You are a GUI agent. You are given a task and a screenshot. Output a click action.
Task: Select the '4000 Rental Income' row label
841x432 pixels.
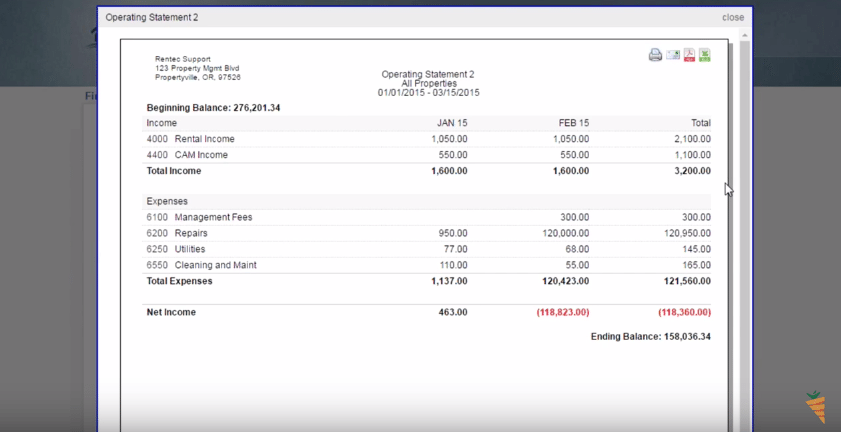coord(190,139)
